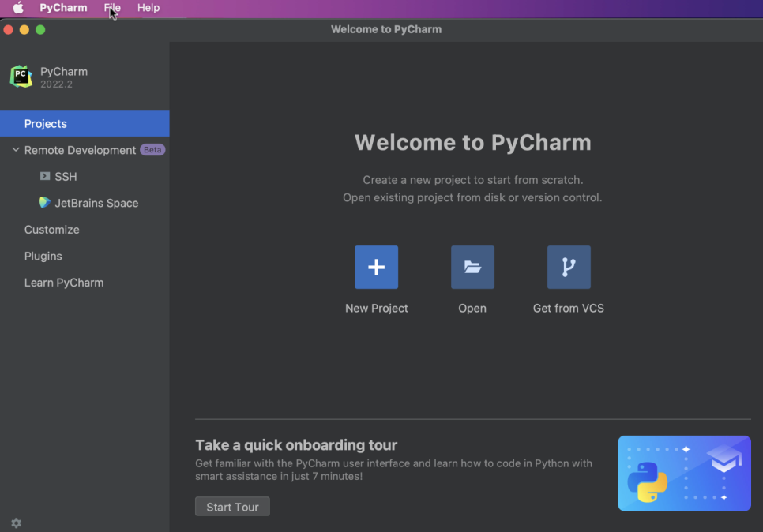Image resolution: width=763 pixels, height=532 pixels.
Task: Click the PyCharm logo icon in sidebar
Action: pyautogui.click(x=21, y=77)
